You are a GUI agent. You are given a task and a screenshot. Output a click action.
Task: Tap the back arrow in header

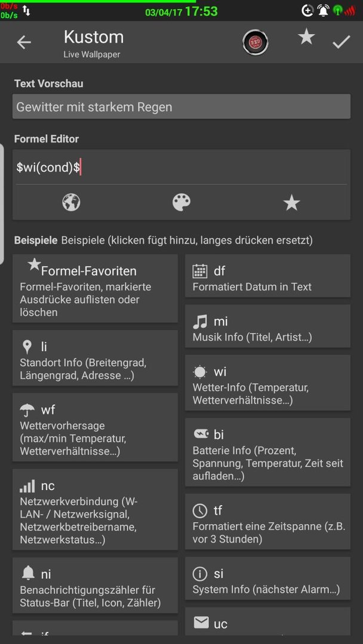tap(24, 42)
